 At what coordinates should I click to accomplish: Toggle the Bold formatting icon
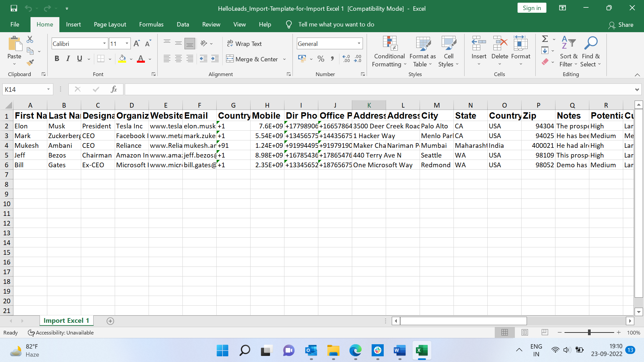click(x=57, y=59)
